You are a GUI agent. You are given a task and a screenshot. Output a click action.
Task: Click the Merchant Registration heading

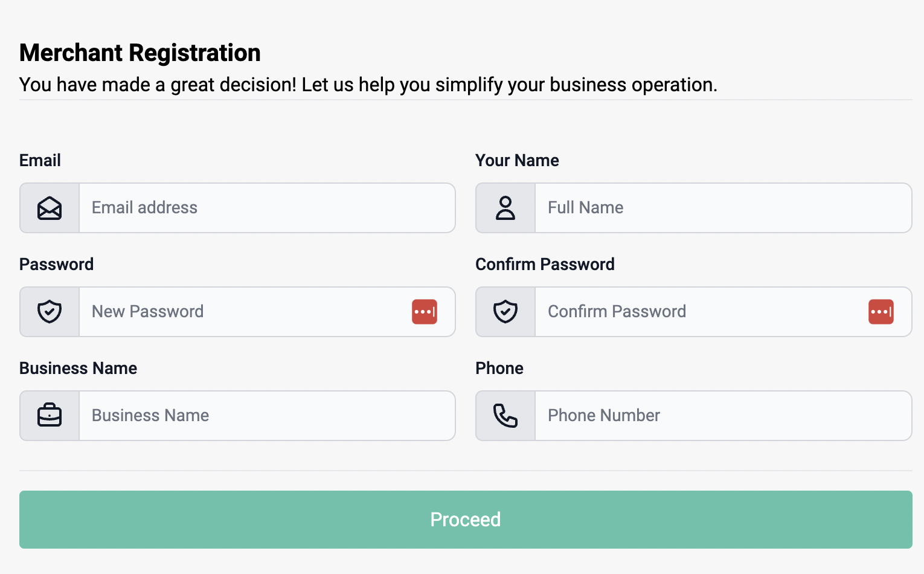[140, 53]
